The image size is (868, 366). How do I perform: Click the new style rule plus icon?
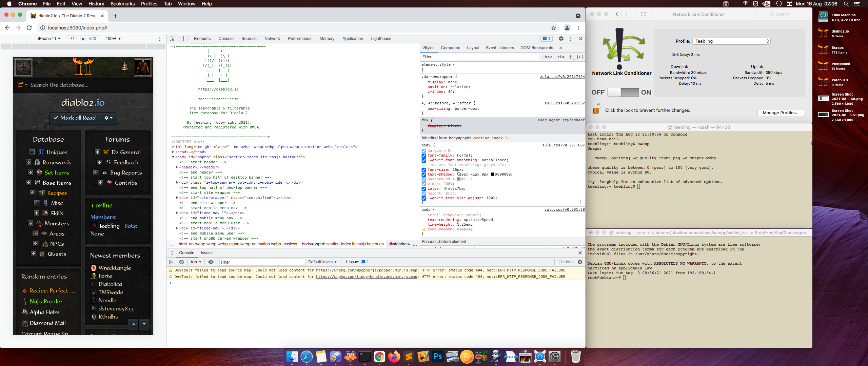(571, 57)
